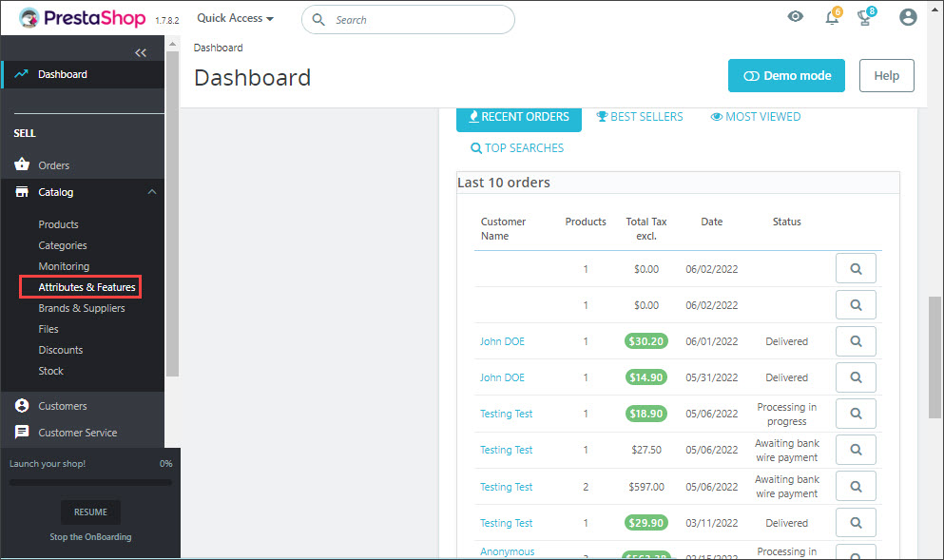Open the Quick Access dropdown
944x560 pixels.
pos(234,17)
